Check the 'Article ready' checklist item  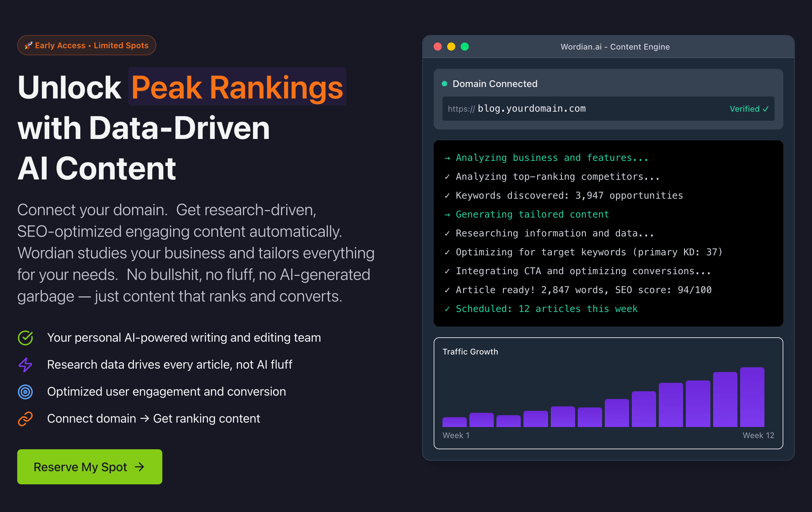(448, 290)
